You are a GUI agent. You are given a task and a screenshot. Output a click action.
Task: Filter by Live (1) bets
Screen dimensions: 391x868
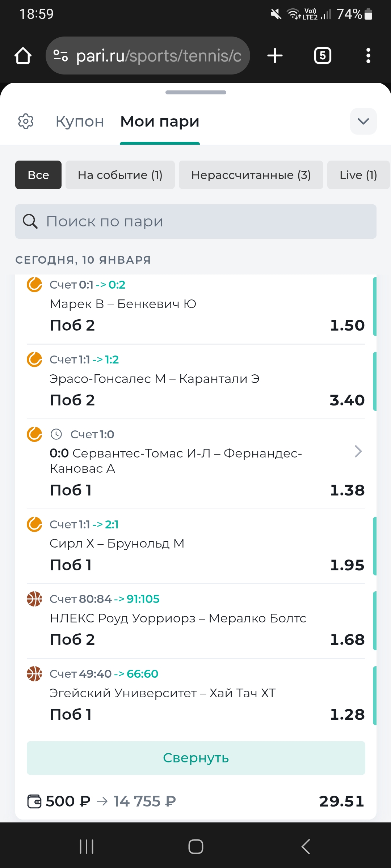pos(358,175)
